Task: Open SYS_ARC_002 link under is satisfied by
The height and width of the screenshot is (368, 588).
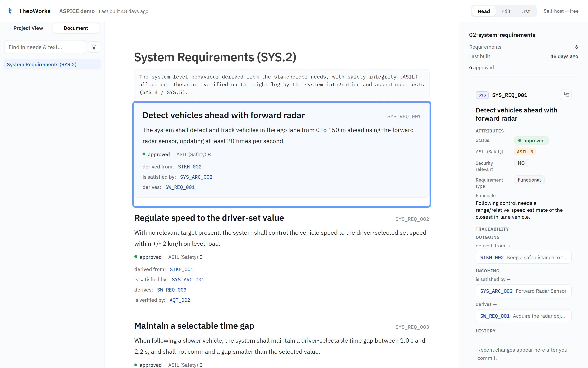Action: (x=196, y=177)
